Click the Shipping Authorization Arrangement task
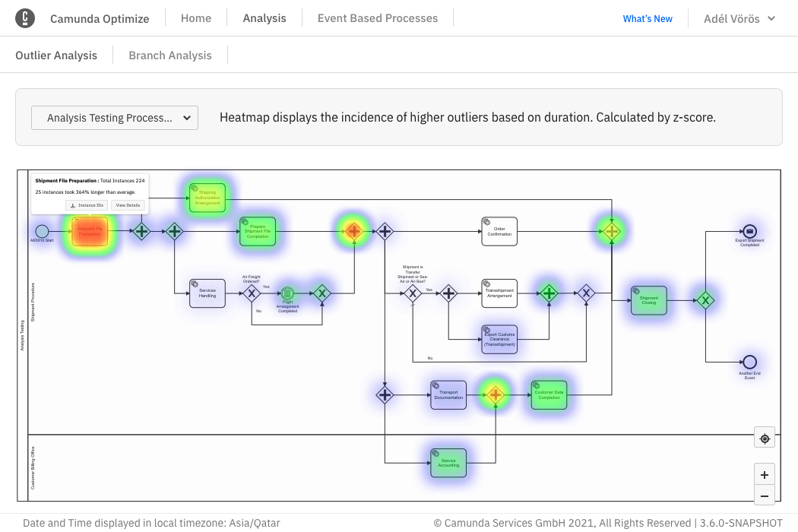 coord(207,197)
